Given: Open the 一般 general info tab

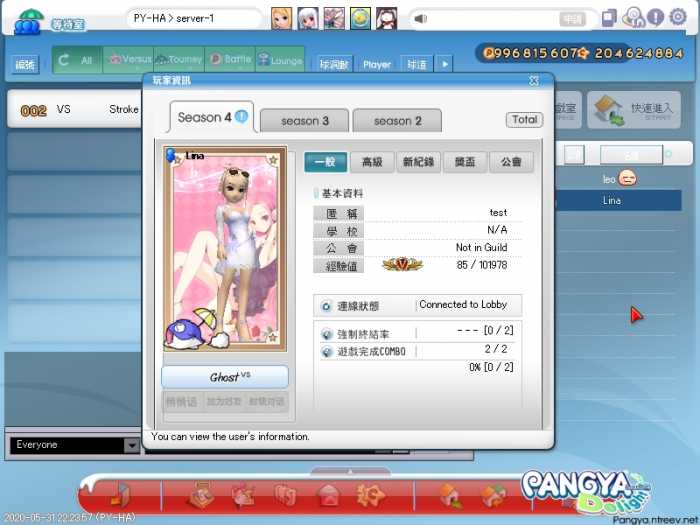Looking at the screenshot, I should click(325, 162).
